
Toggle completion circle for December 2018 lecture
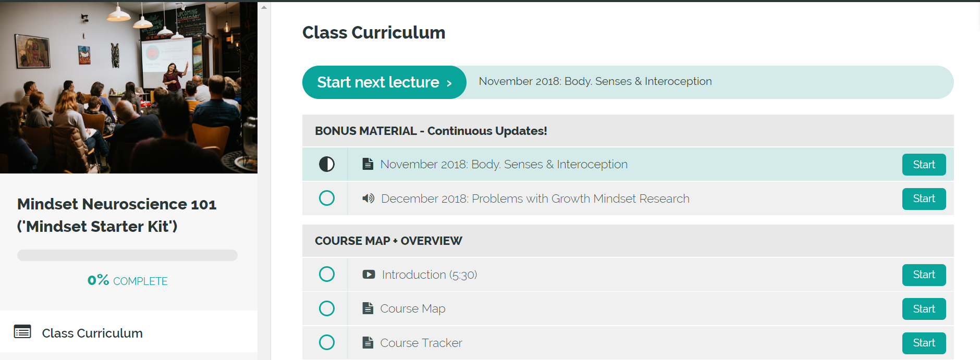pos(327,198)
